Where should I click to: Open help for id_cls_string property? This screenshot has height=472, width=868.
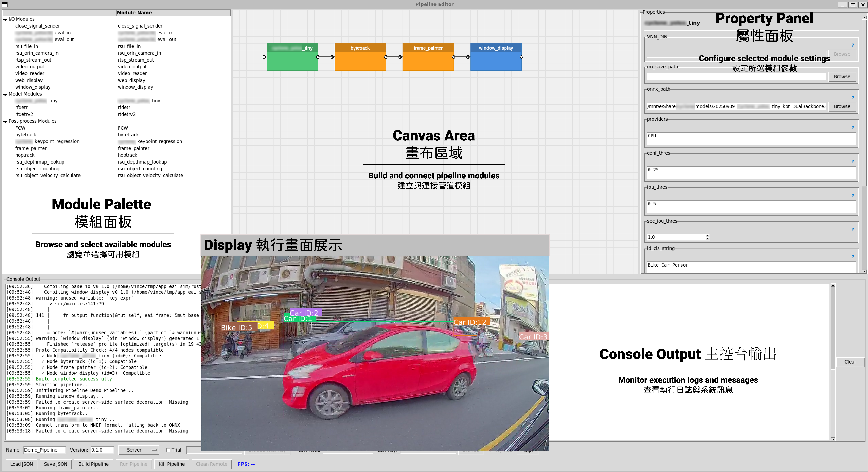pos(853,257)
